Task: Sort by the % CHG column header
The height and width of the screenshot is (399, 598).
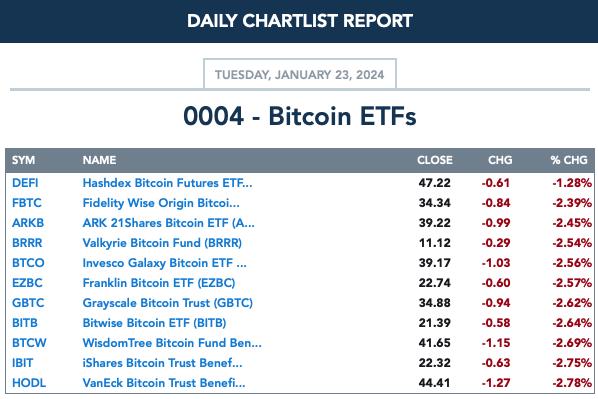Action: pyautogui.click(x=569, y=160)
